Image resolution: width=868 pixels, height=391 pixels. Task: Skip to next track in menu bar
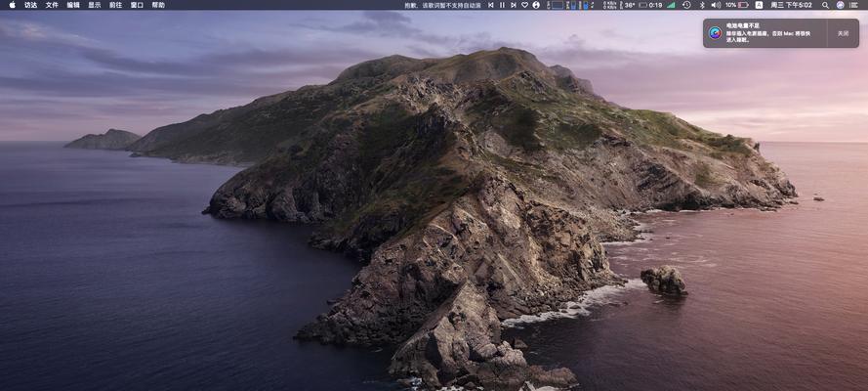514,5
